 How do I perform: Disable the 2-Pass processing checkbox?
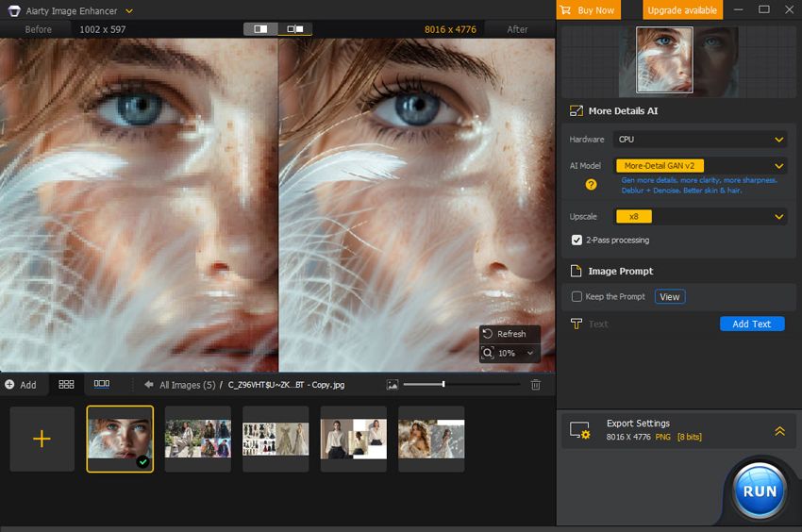(x=576, y=241)
